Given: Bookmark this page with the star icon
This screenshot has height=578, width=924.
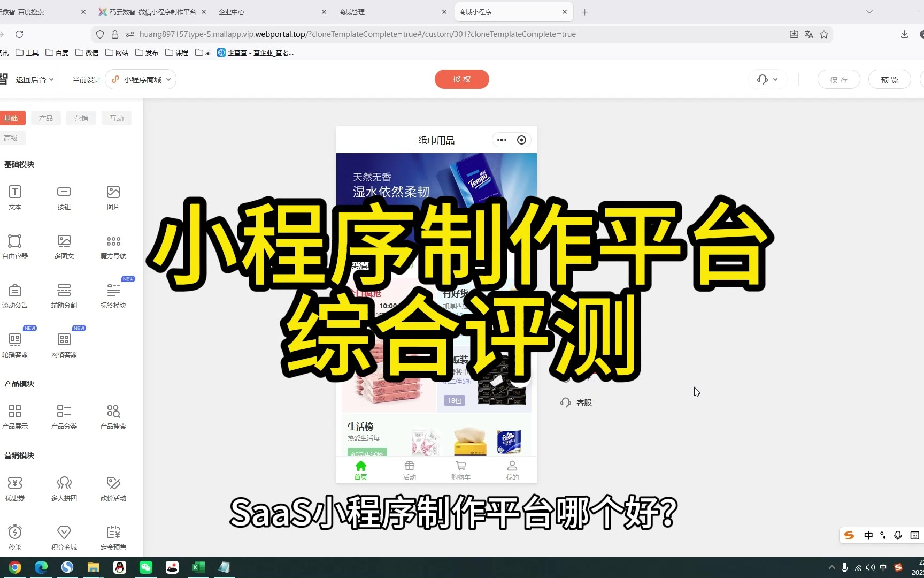Looking at the screenshot, I should coord(824,34).
